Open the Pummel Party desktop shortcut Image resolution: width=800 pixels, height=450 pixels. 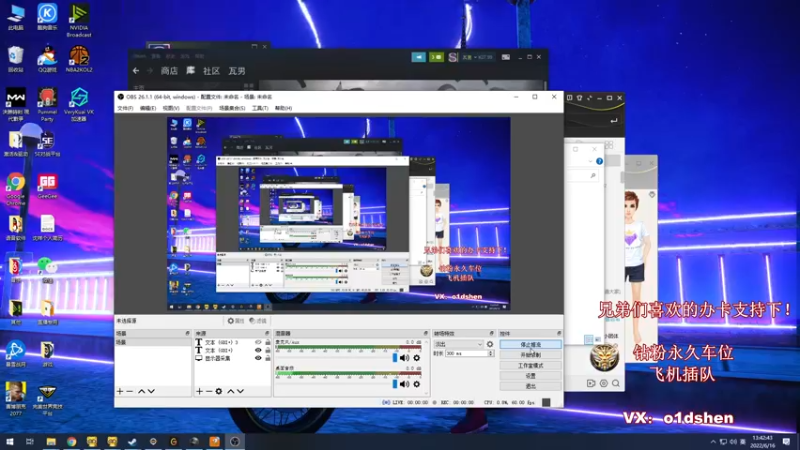click(47, 105)
